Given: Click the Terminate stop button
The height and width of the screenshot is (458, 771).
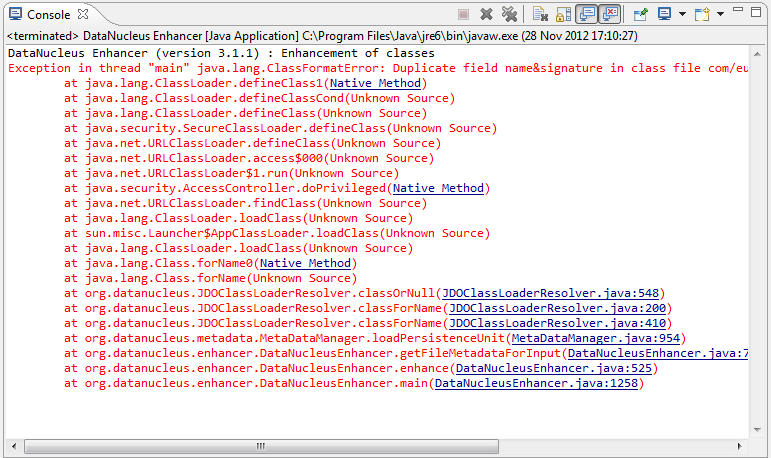Looking at the screenshot, I should pyautogui.click(x=463, y=14).
